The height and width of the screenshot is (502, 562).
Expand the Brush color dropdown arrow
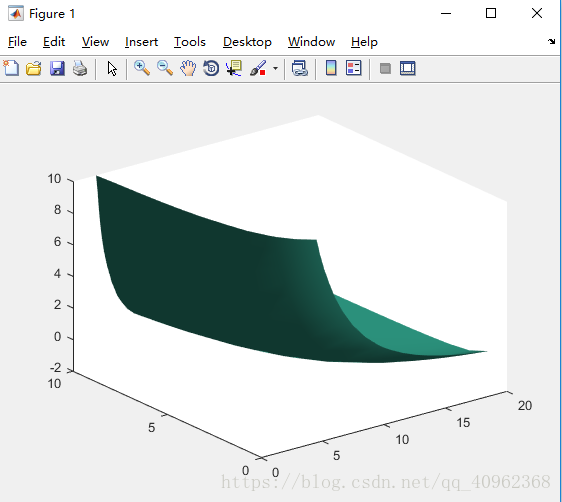pos(275,68)
